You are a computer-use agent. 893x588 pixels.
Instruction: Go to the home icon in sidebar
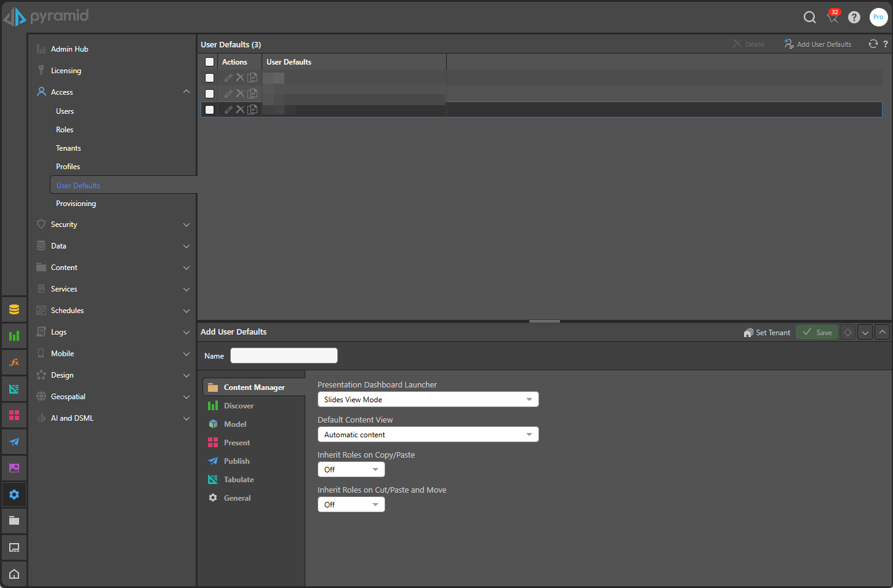click(14, 574)
